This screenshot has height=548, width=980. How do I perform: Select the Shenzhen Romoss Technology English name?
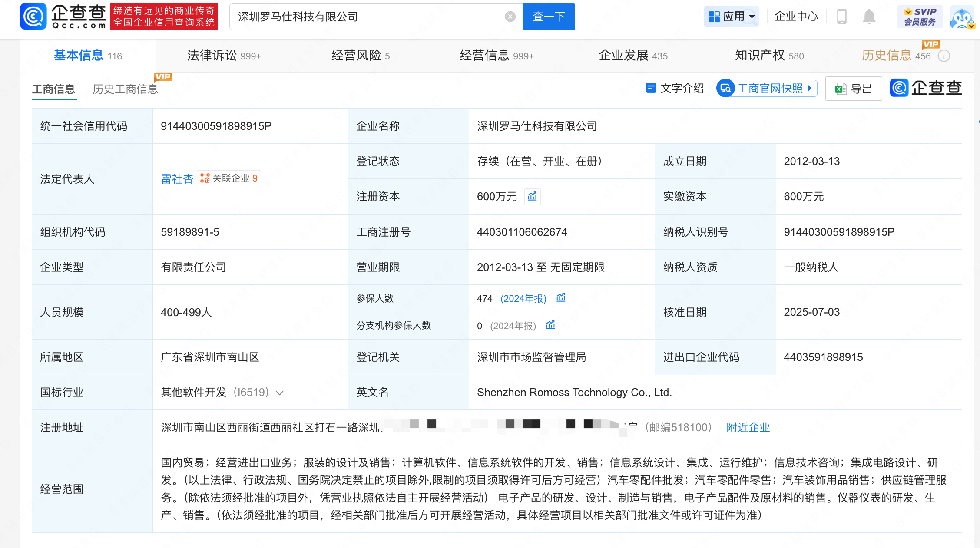[574, 392]
